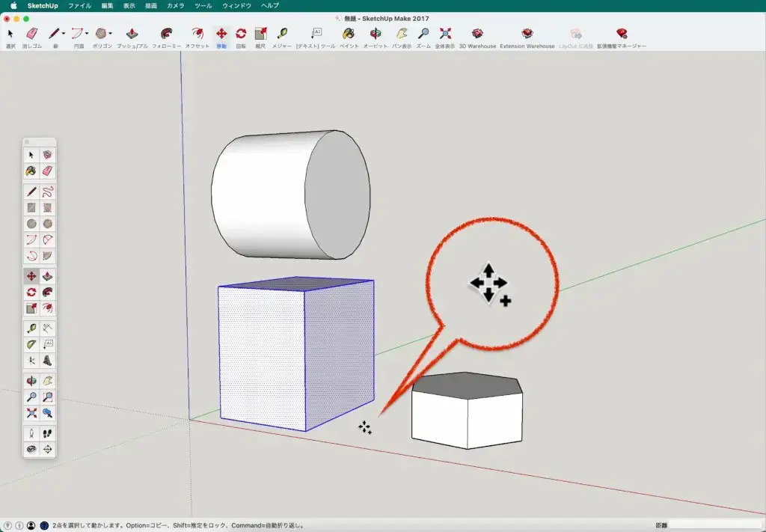Select the オービット tool in top toolbar
The height and width of the screenshot is (532, 766).
(376, 34)
